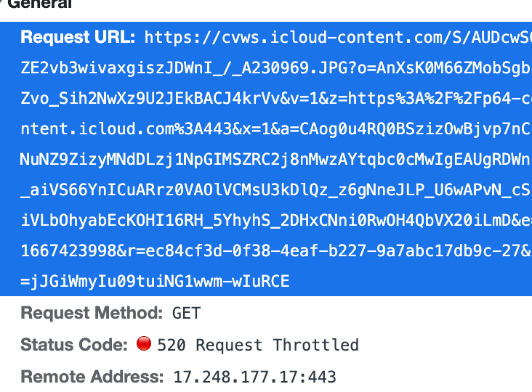Viewport: 532px width, 392px height.
Task: Click the ZE2vb3wivaxgiszJDWnI portion of the URL
Action: (116, 68)
